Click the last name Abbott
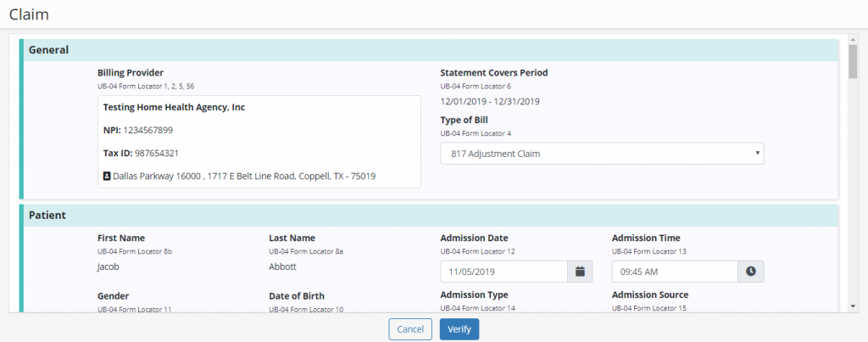The width and height of the screenshot is (868, 342). tap(282, 266)
